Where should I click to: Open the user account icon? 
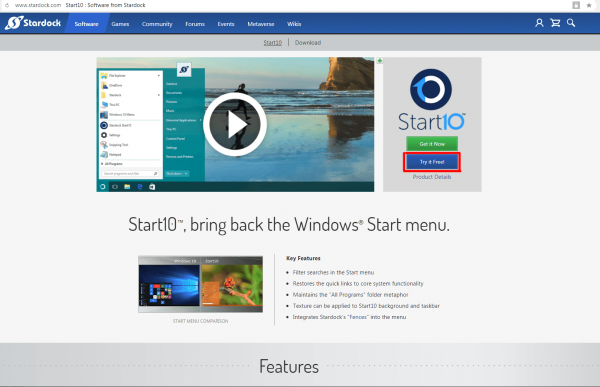coord(539,23)
